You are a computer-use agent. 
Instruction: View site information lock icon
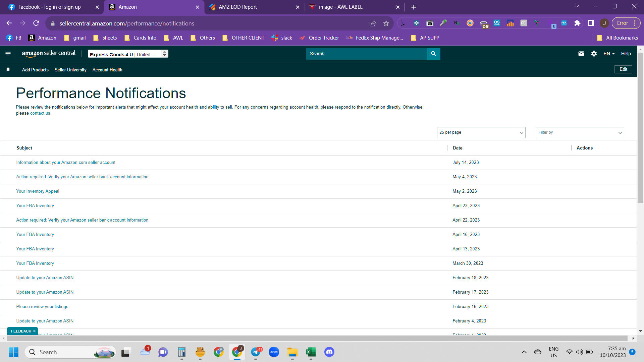[x=52, y=23]
